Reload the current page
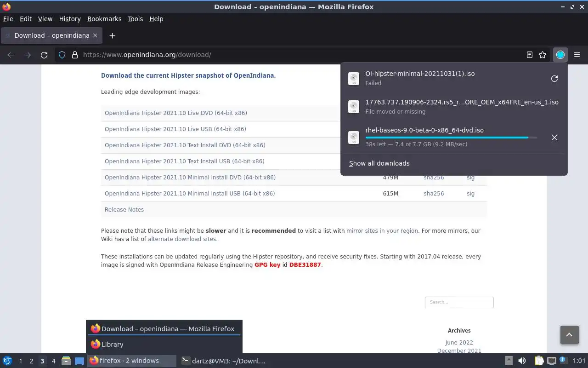Viewport: 588px width, 368px height. (x=44, y=55)
